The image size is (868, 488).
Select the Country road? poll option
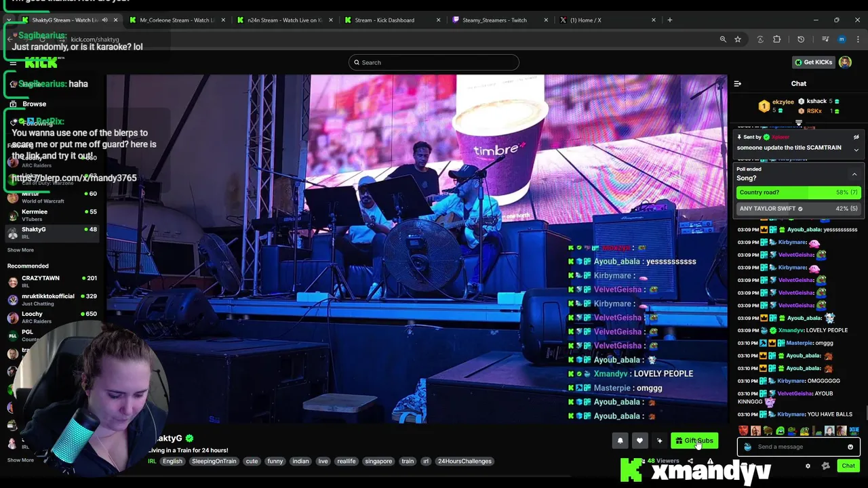pos(799,192)
